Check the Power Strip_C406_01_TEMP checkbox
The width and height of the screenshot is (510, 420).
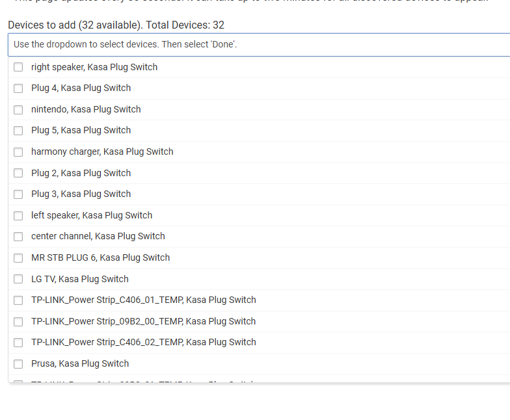tap(18, 300)
